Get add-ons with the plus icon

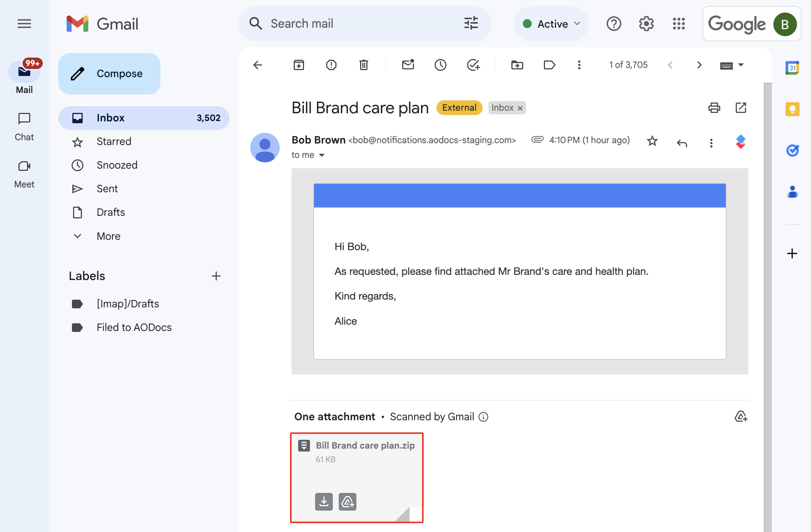click(x=792, y=253)
